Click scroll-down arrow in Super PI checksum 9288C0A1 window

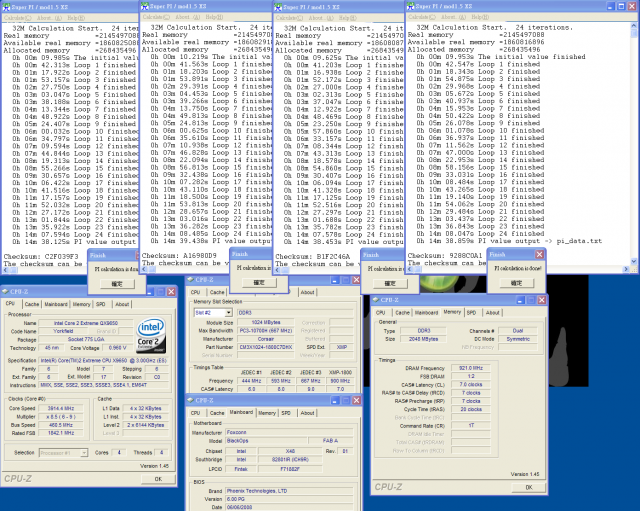click(x=633, y=261)
